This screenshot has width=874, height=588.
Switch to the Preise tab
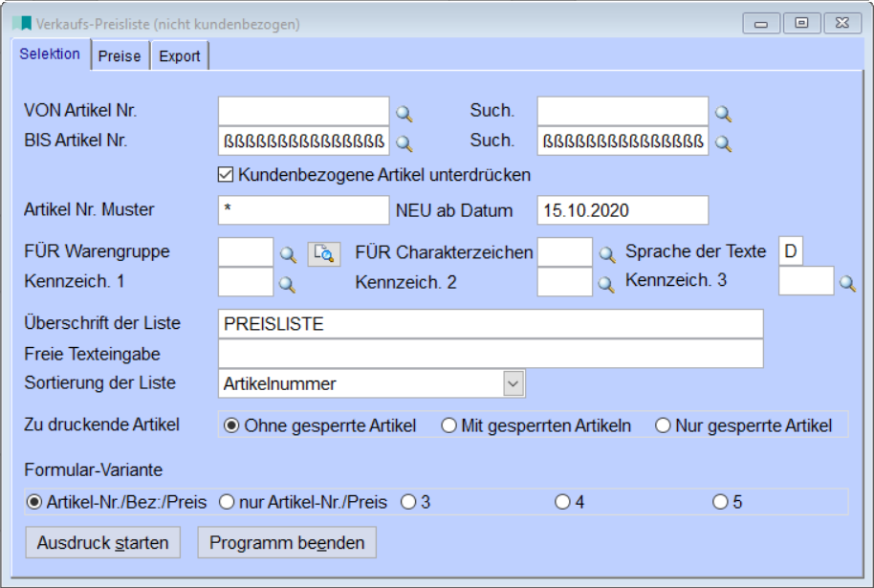coord(120,55)
